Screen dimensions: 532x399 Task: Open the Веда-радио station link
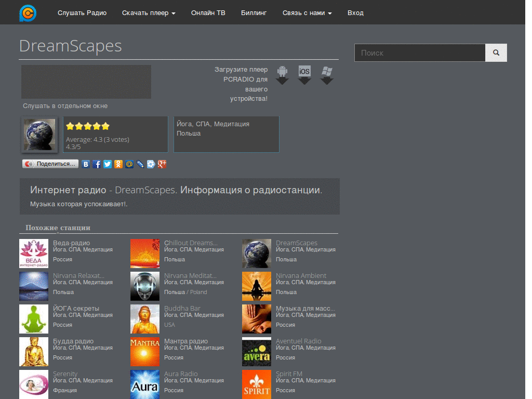pos(71,243)
